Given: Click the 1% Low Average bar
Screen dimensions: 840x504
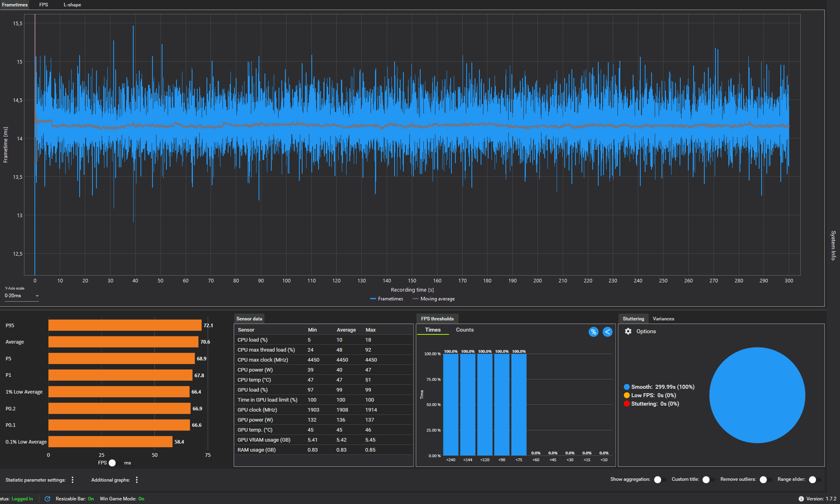Looking at the screenshot, I should click(x=119, y=392).
